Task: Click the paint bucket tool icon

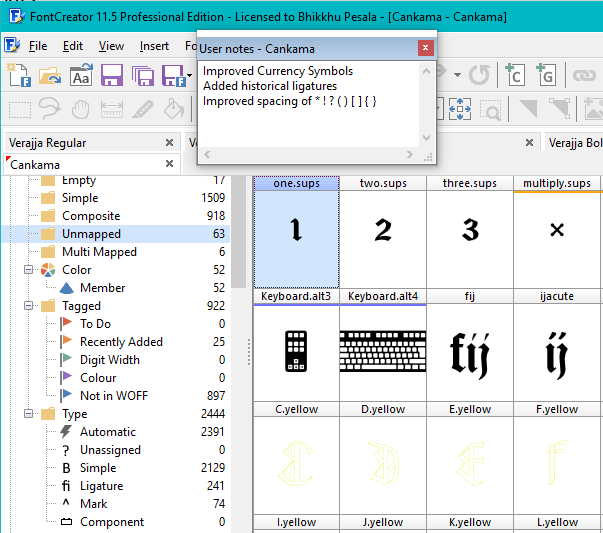Action: 174,108
